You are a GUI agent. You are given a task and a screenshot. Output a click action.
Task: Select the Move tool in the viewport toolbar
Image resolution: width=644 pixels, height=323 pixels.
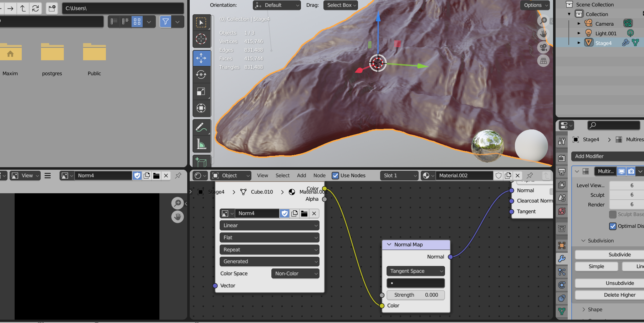pos(201,58)
